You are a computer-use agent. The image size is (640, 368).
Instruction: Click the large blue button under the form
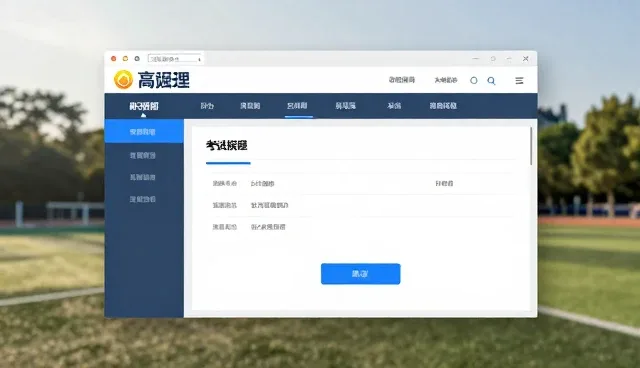click(360, 274)
